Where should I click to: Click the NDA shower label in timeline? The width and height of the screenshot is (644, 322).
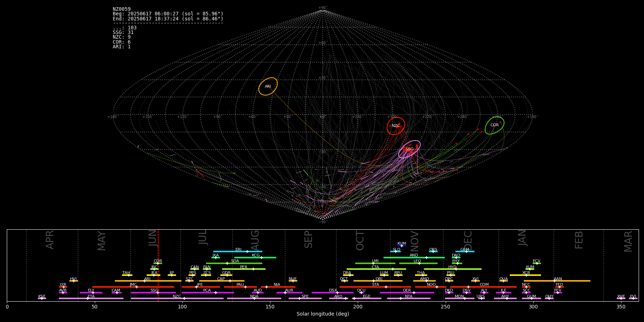pos(254,297)
